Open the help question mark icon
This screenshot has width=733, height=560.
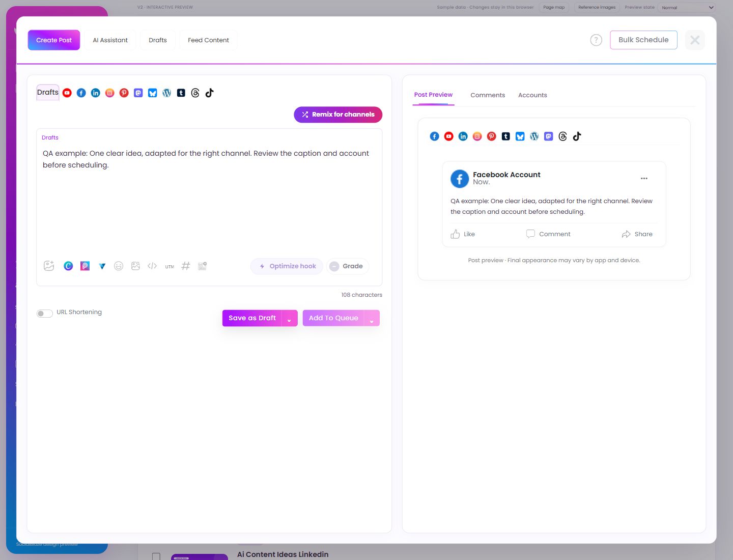(596, 40)
